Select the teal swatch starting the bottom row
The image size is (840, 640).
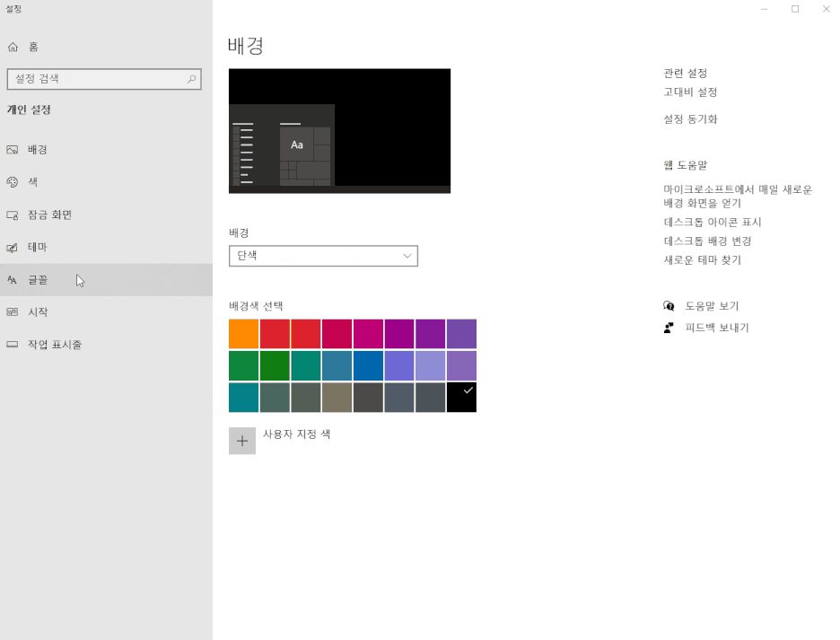tap(244, 397)
